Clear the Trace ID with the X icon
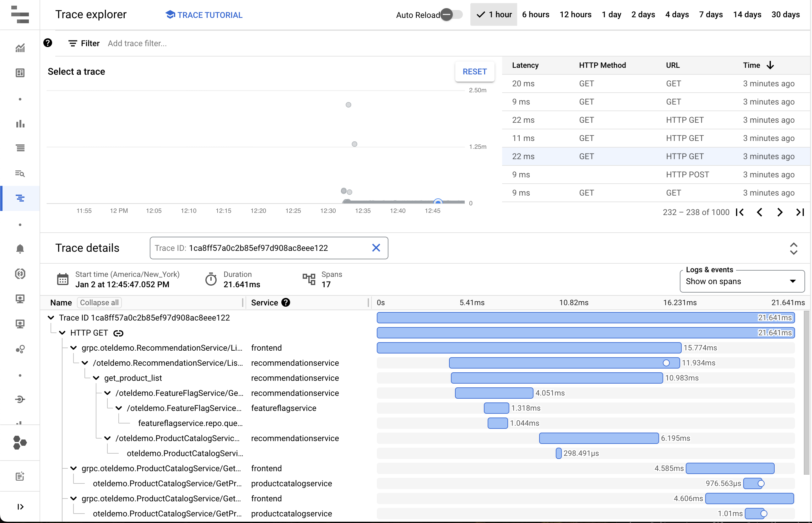 (376, 248)
